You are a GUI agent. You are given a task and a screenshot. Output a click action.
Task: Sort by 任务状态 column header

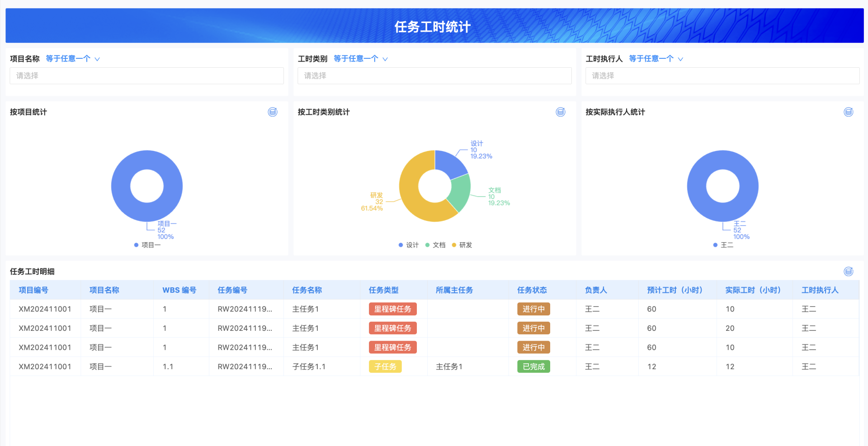click(532, 290)
